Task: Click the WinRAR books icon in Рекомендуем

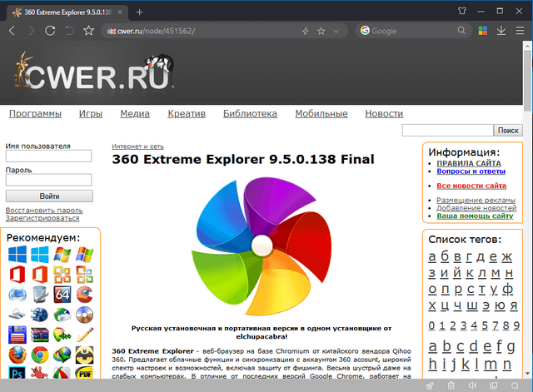Action: [39, 335]
